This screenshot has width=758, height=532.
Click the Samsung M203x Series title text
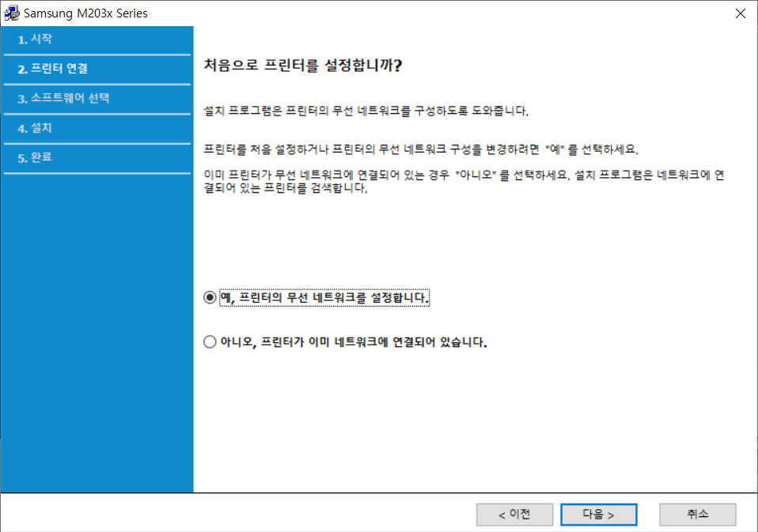point(87,13)
